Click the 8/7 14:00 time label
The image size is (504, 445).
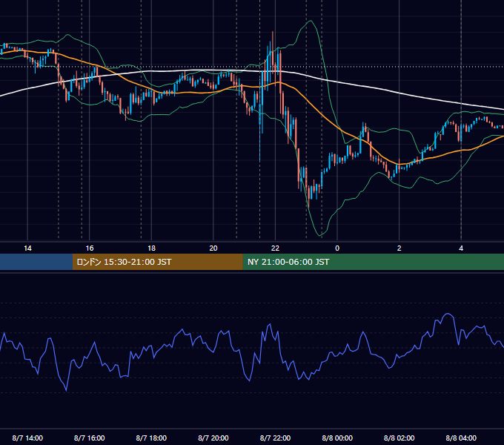pos(27,438)
